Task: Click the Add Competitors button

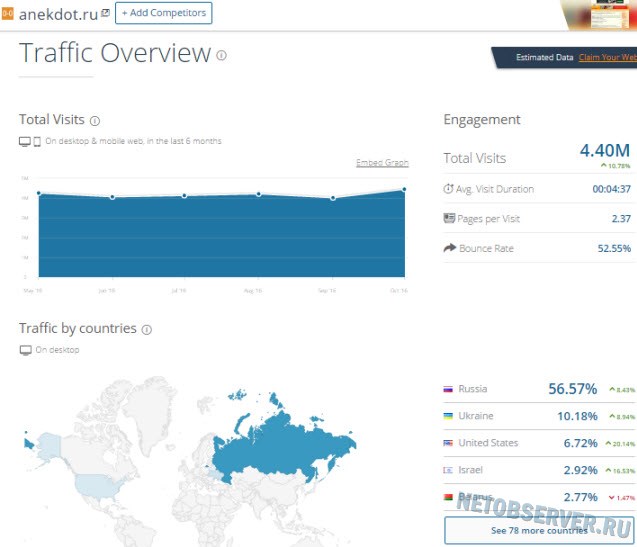Action: (x=164, y=13)
